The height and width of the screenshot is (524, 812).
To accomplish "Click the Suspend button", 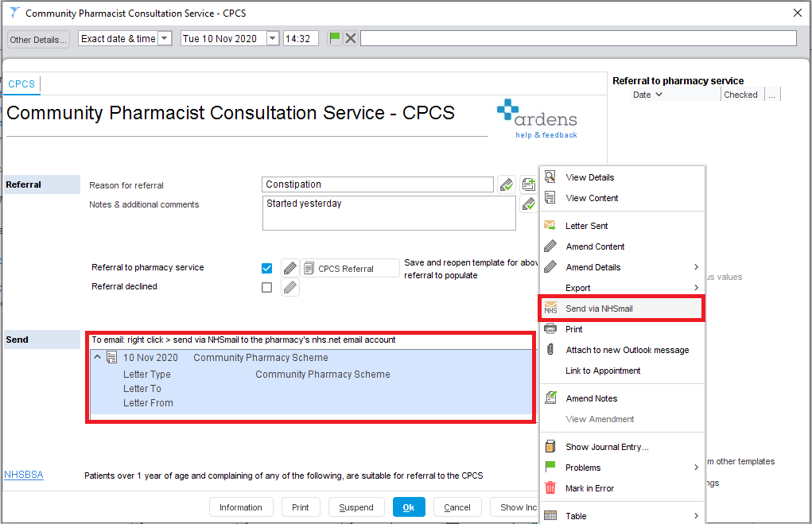I will (356, 507).
